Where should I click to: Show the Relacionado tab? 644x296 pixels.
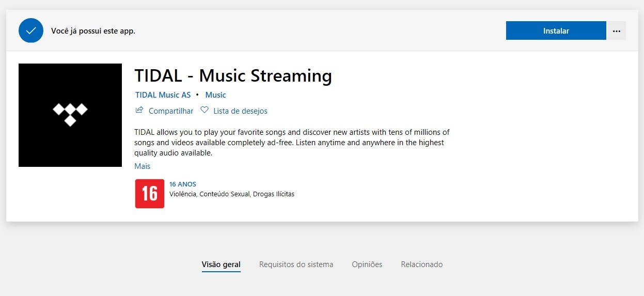[x=421, y=264]
